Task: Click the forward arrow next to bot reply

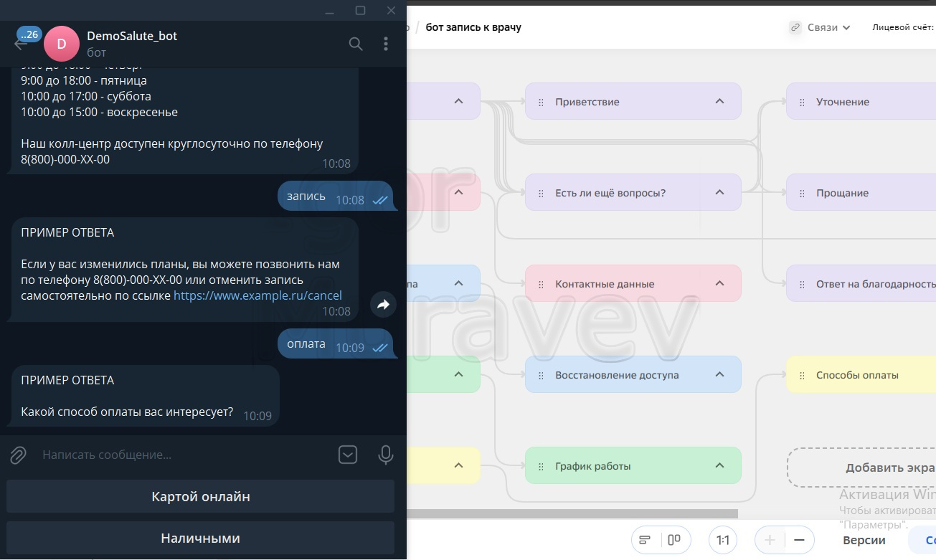Action: tap(383, 305)
